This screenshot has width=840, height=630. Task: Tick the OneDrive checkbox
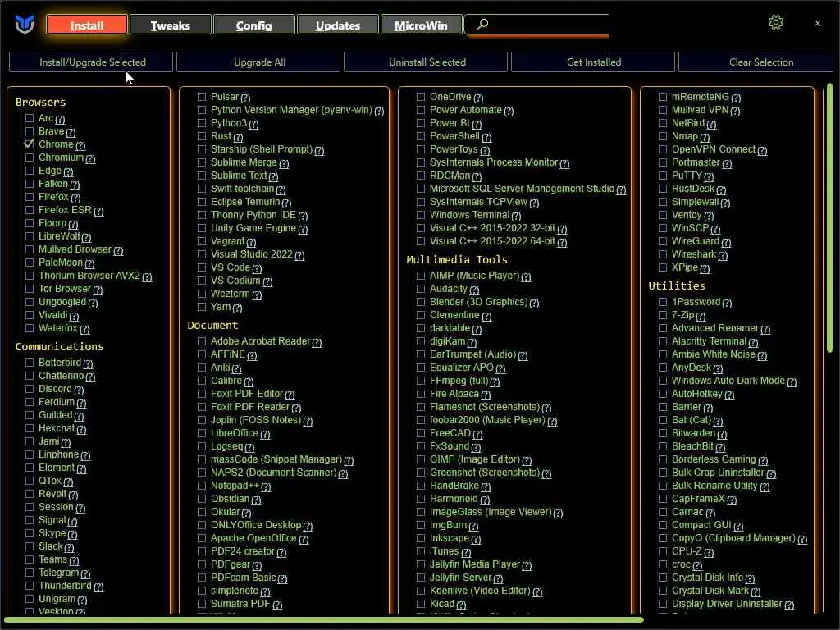pyautogui.click(x=421, y=97)
